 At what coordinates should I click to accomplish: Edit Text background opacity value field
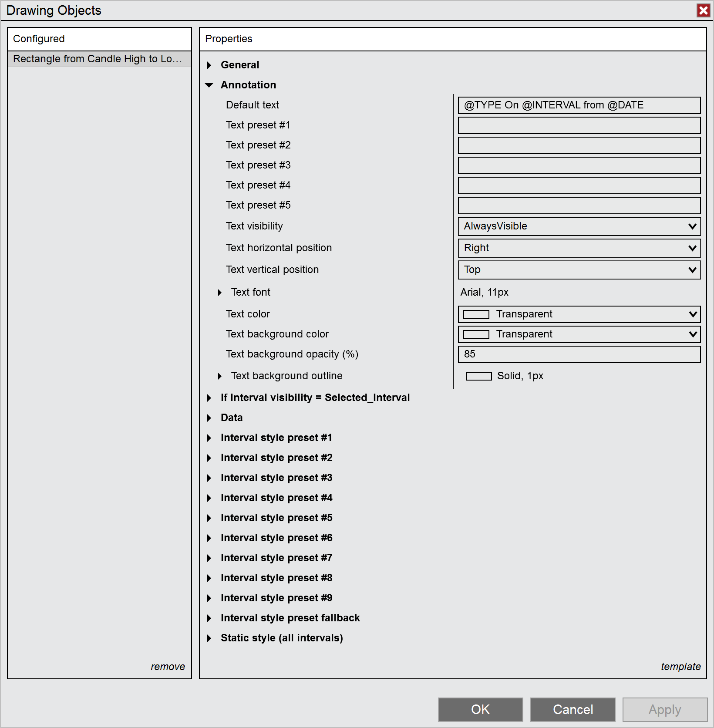579,354
